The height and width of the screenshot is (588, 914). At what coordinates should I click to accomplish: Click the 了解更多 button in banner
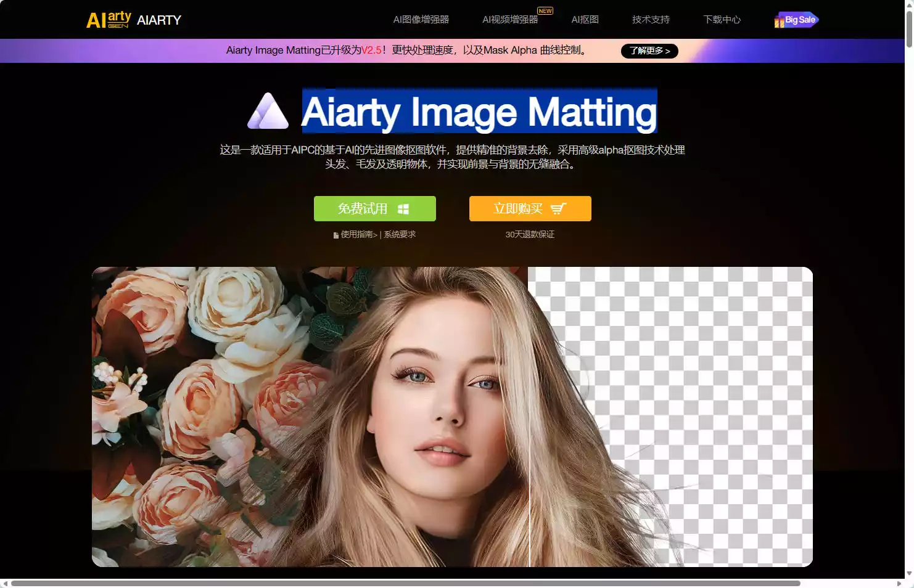coord(649,51)
